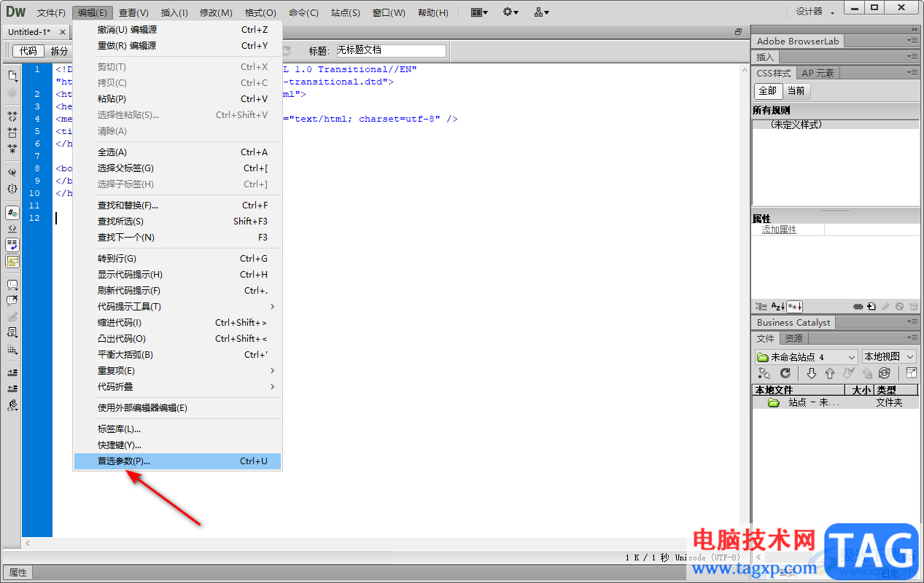Toggle Word Wrap in coding toolbar
This screenshot has width=924, height=583.
click(12, 245)
